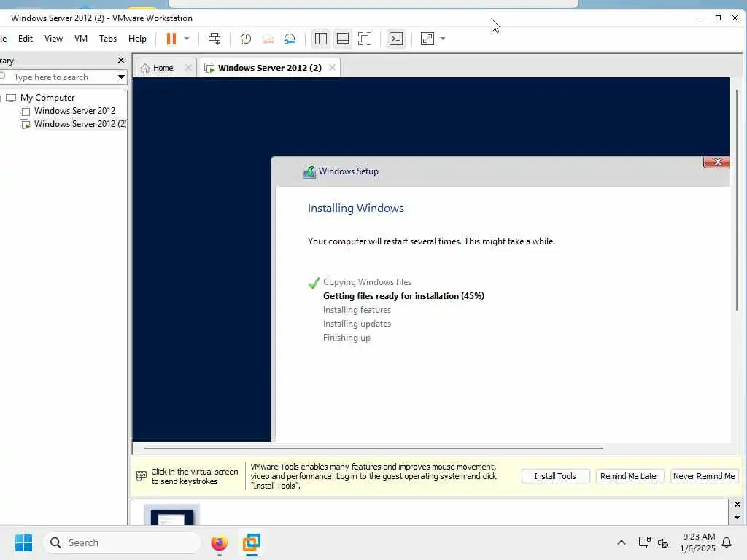Close the thumbnail bar
The width and height of the screenshot is (747, 560).
[x=737, y=505]
